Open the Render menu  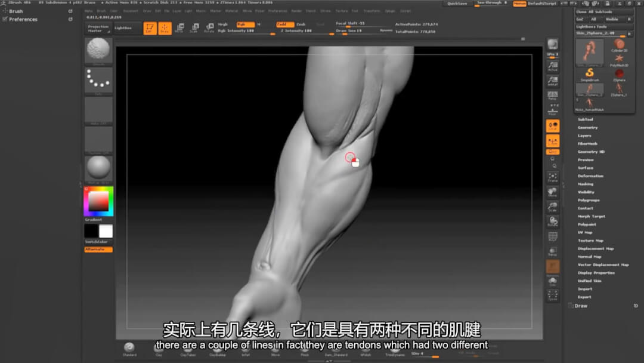tap(296, 11)
